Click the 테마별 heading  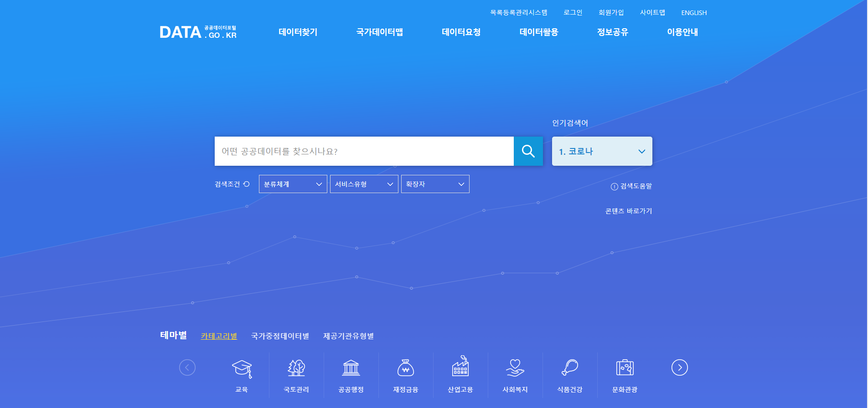point(173,335)
